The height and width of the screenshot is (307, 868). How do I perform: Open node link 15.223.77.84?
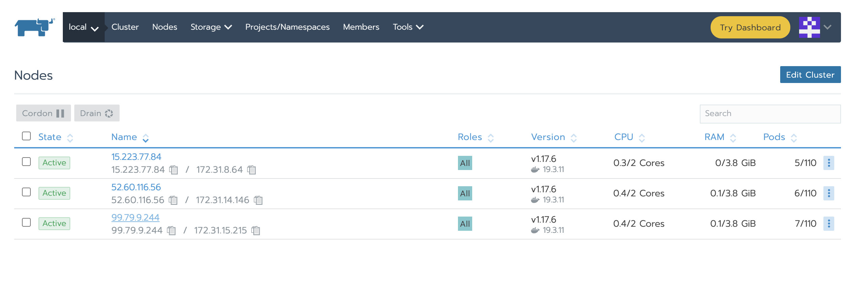tap(136, 157)
